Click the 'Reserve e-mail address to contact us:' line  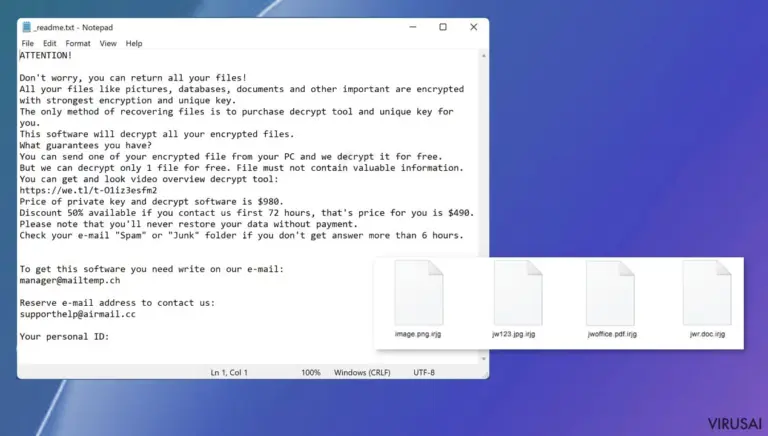(x=117, y=303)
